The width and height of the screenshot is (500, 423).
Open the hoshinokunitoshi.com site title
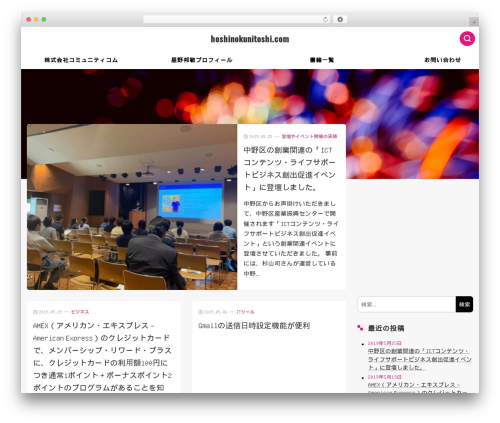250,39
